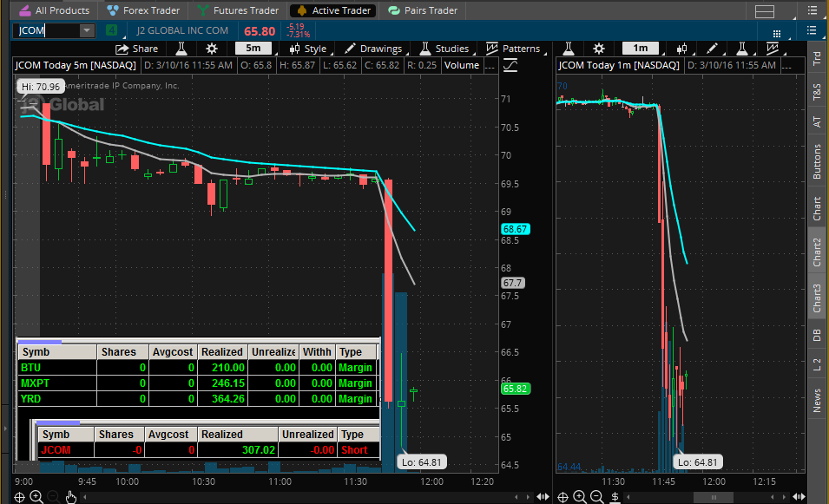The height and width of the screenshot is (504, 829).
Task: Open studies flask icon beside pencil on 1m chart
Action: pyautogui.click(x=742, y=49)
